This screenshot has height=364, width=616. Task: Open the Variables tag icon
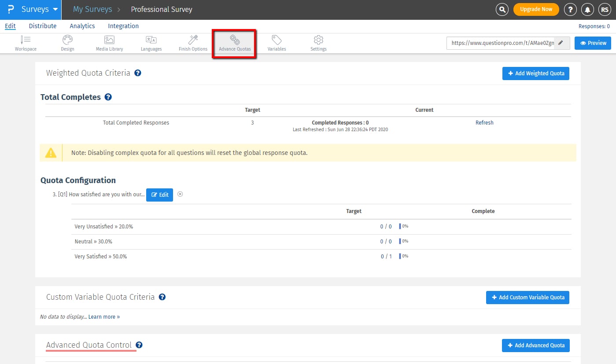pos(277,40)
